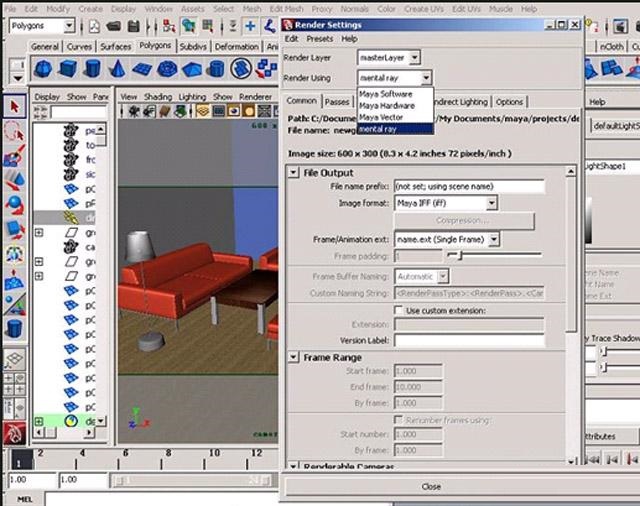Create a polygon torus from the shelf

[x=167, y=69]
